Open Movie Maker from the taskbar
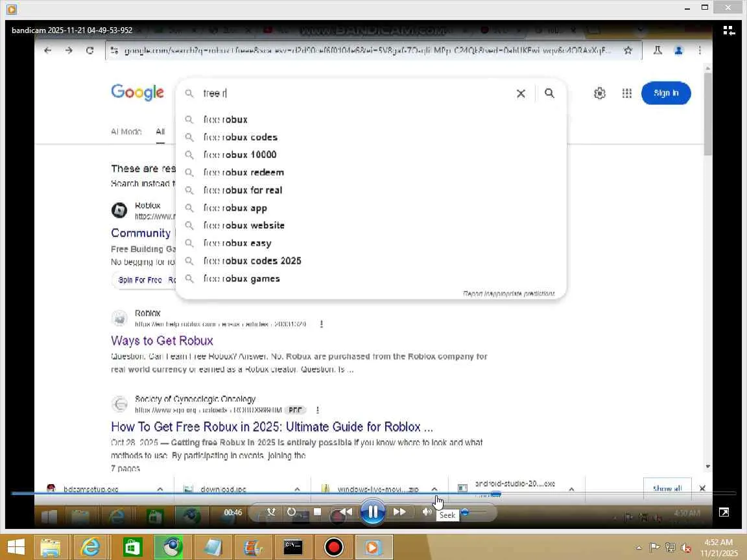 coord(253,547)
